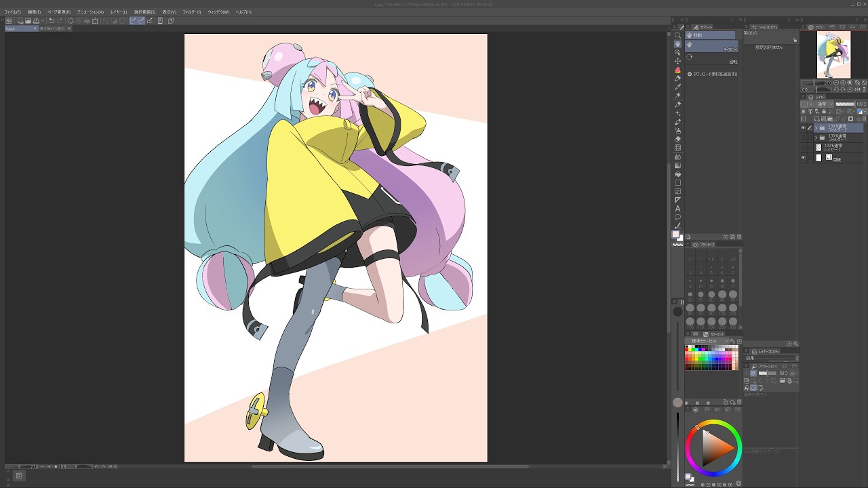Select the Balloon tool
Image resolution: width=868 pixels, height=488 pixels.
point(677,217)
